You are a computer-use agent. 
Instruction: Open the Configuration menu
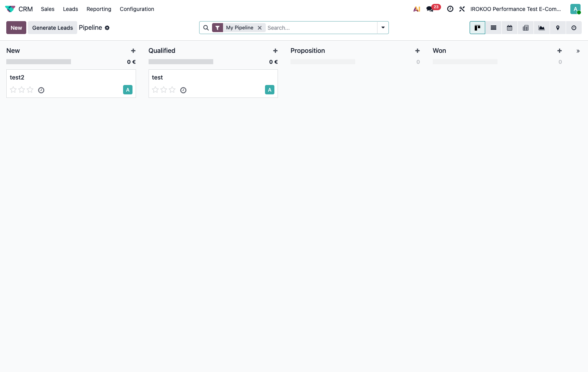[137, 9]
